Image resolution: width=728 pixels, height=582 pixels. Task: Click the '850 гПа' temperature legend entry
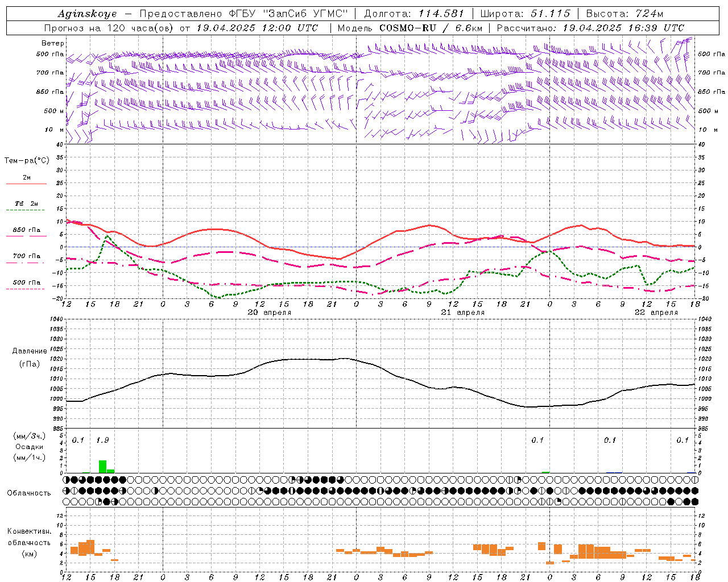pos(27,230)
